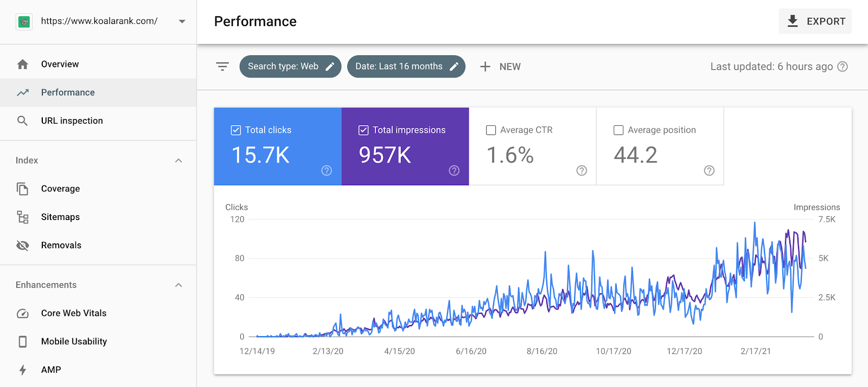Click the Impressions axis label
Screen dimensions: 868x387
pyautogui.click(x=816, y=207)
